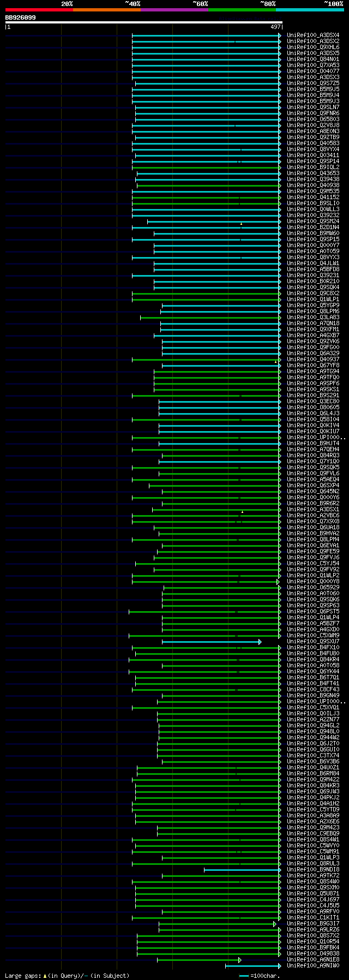Click the =100char scale bar legend
Screen dimensions: 349x980
[x=259, y=975]
